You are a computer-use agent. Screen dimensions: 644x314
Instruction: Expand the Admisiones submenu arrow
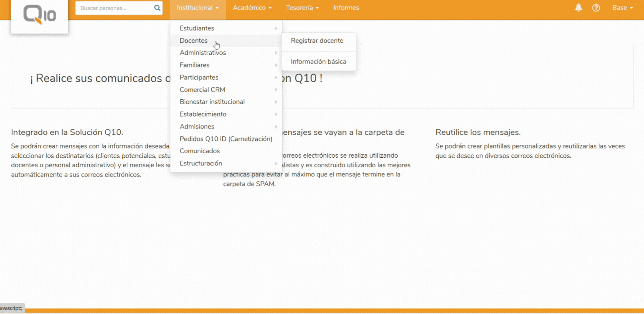click(276, 127)
